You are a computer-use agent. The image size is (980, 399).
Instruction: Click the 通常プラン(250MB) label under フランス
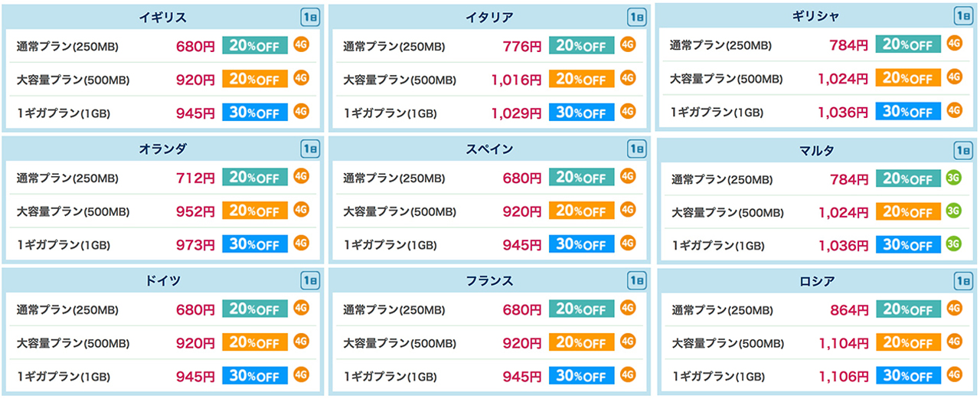click(394, 309)
